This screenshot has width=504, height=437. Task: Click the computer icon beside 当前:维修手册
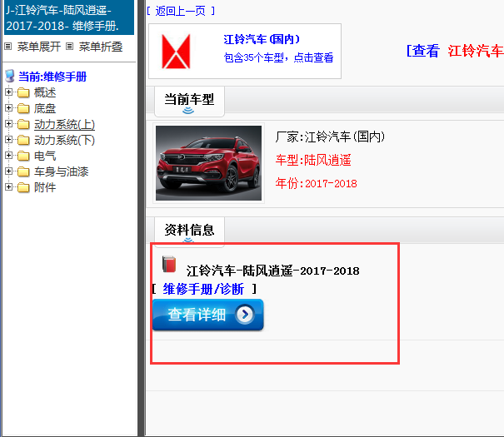(10, 76)
